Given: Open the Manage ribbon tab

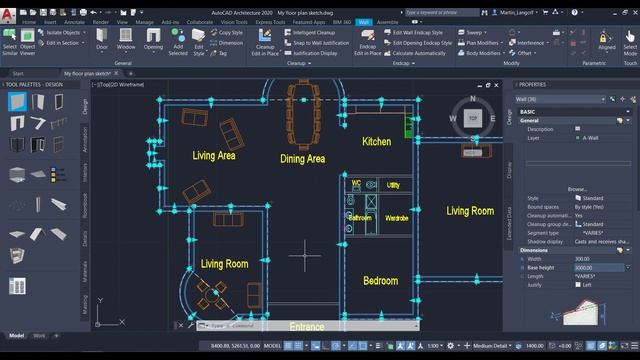Looking at the screenshot, I should [144, 22].
